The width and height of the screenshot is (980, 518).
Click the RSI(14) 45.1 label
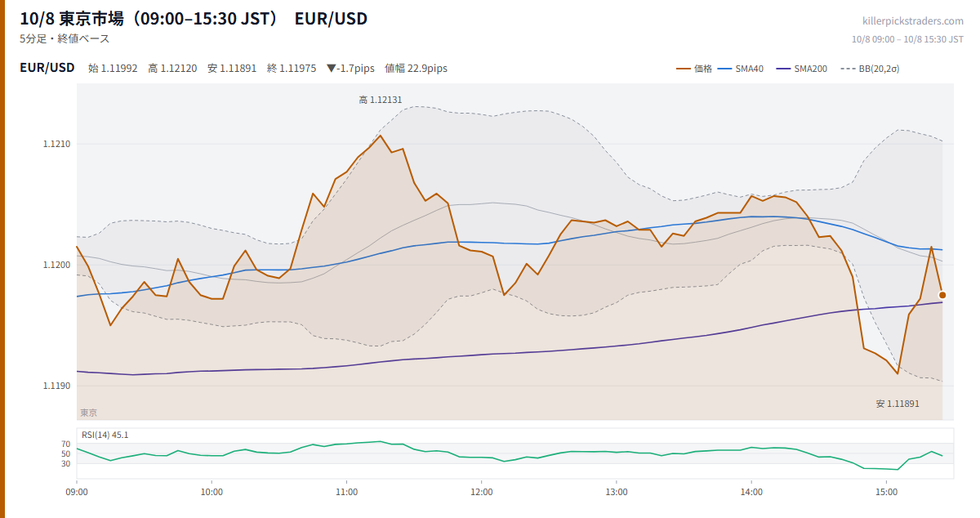pos(105,435)
